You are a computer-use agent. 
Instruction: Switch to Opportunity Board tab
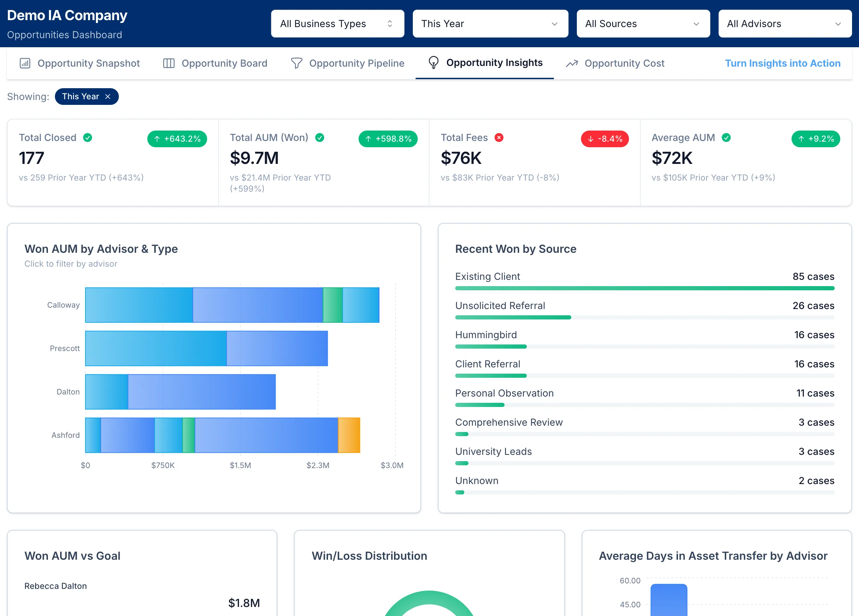click(x=215, y=63)
